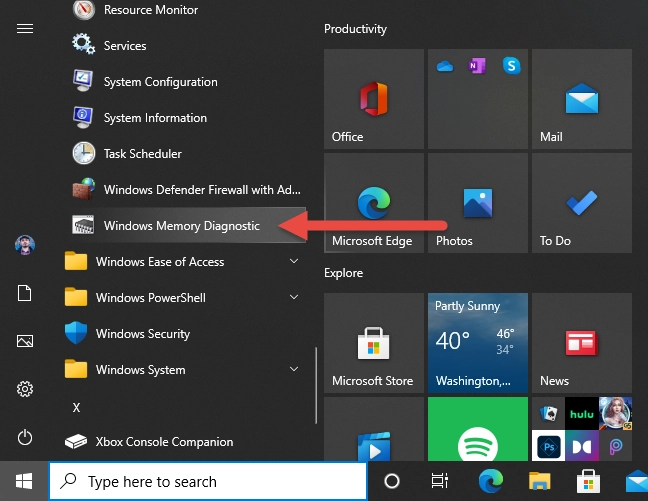Open the Solitaire small tile
648x501 pixels.
point(548,413)
